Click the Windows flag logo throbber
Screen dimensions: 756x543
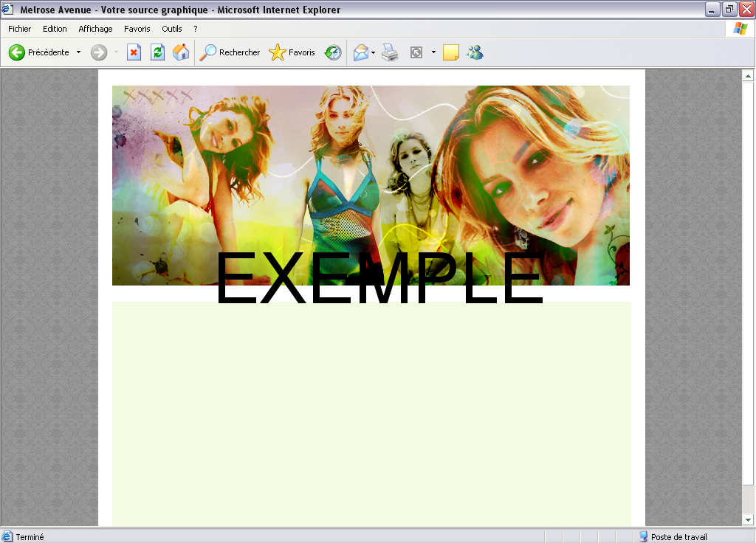[740, 29]
